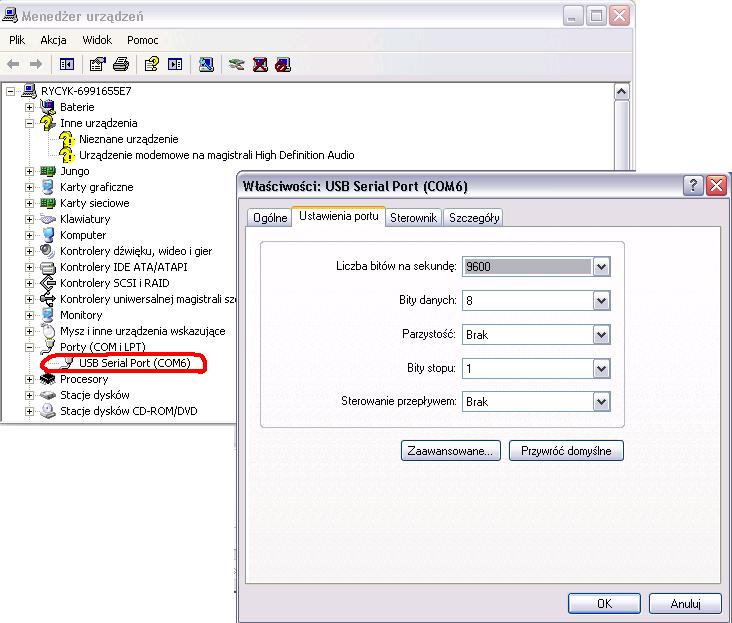Select the Ustawienia portu tab
Viewport: 732px width, 623px height.
pos(338,216)
